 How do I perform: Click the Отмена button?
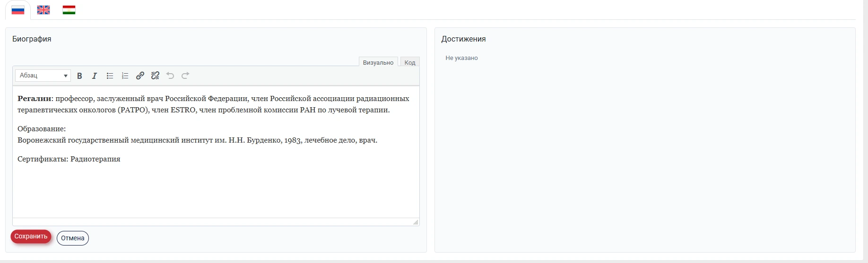tap(73, 238)
